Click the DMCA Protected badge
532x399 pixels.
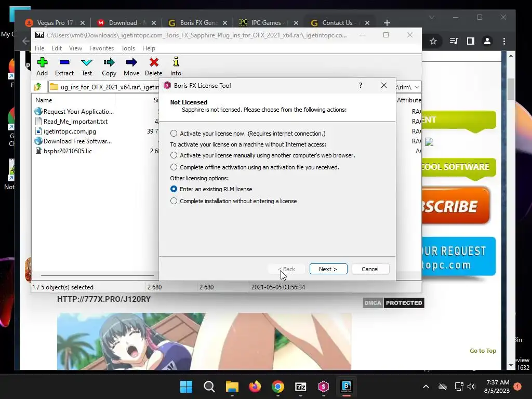393,303
